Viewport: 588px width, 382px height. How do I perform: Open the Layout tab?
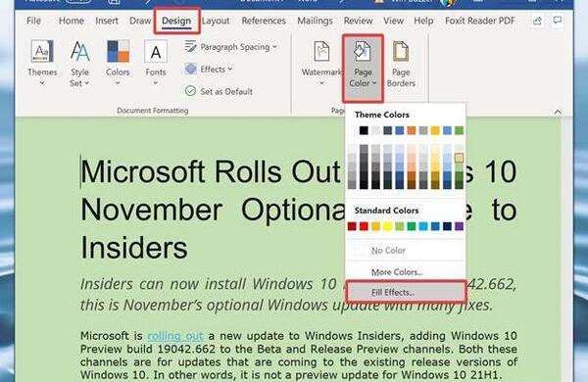coord(216,21)
